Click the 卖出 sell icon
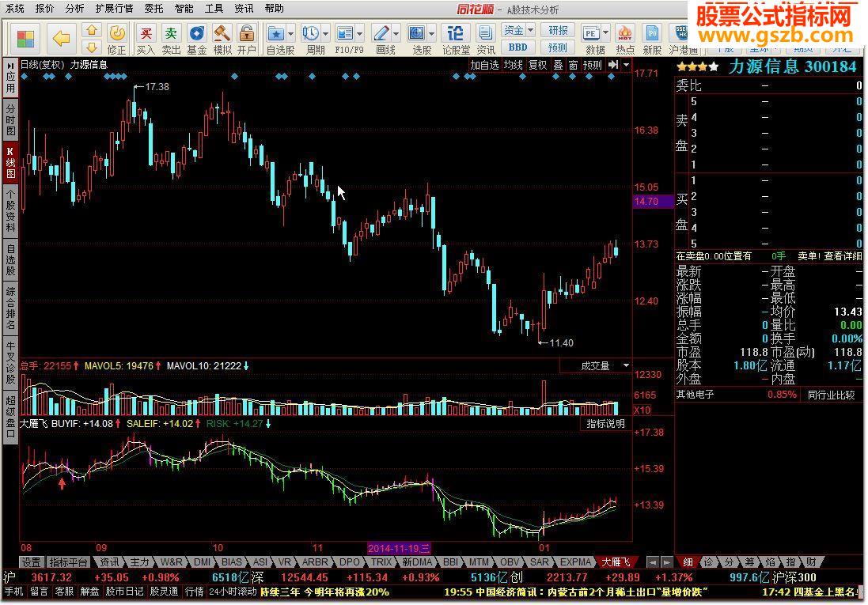868x605 pixels. 171,33
